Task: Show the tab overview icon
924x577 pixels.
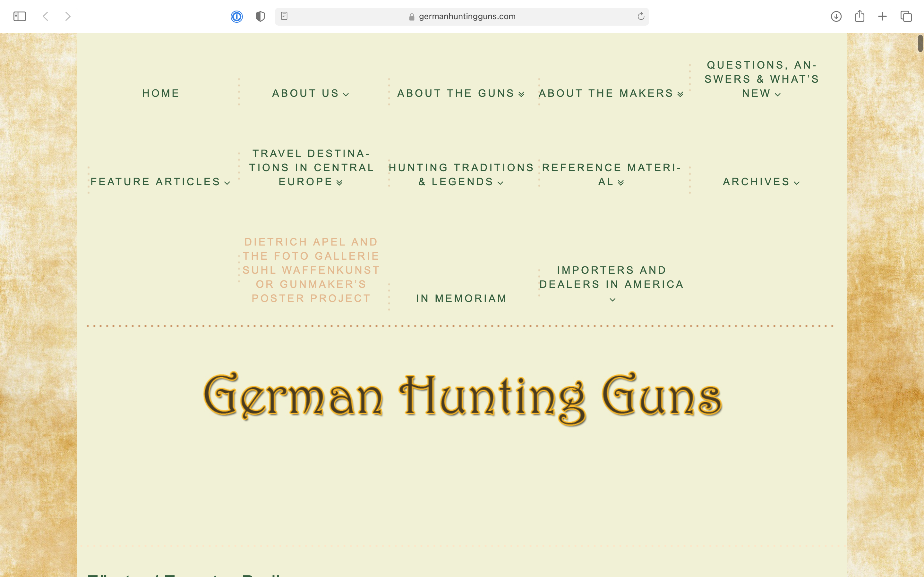Action: 906,16
